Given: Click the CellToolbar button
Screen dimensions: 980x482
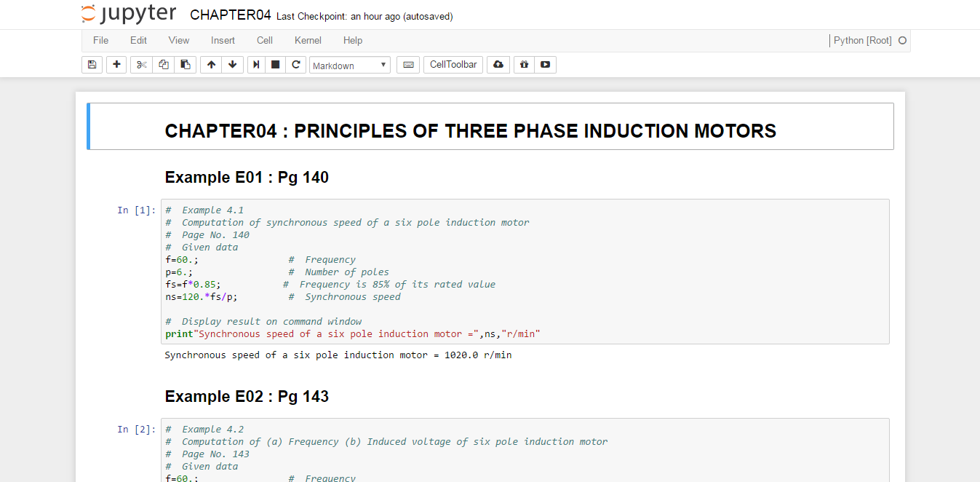Looking at the screenshot, I should point(453,65).
